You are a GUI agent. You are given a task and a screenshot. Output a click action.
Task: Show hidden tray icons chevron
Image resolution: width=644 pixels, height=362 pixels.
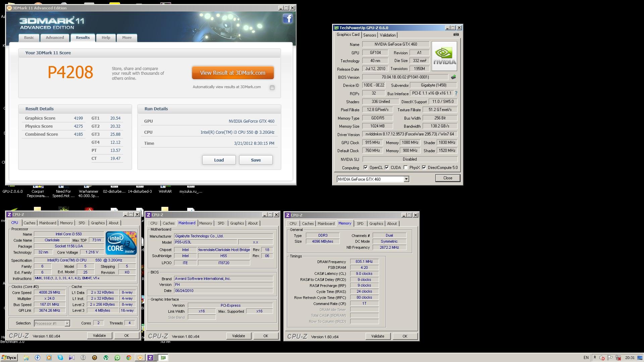pyautogui.click(x=595, y=358)
